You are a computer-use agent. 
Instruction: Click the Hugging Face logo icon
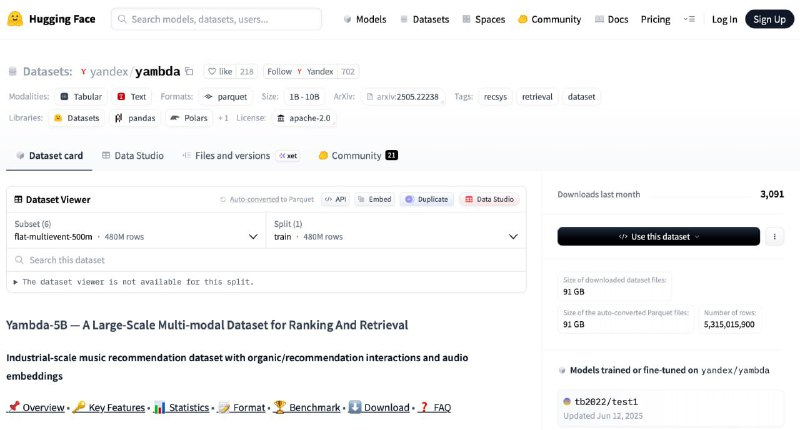pyautogui.click(x=15, y=19)
